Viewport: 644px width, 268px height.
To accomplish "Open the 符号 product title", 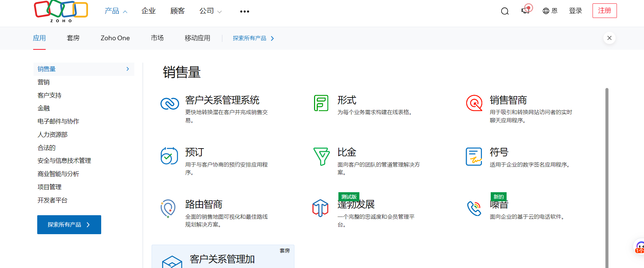I will pos(499,152).
